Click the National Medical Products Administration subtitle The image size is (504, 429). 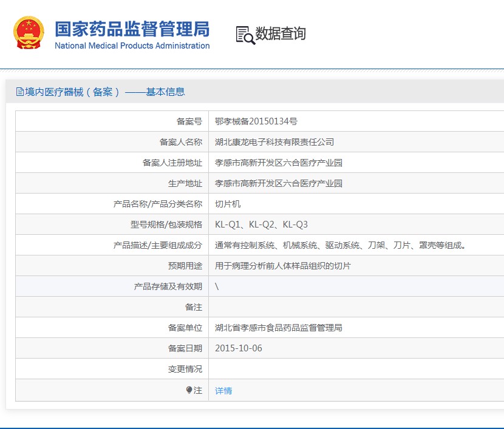132,46
